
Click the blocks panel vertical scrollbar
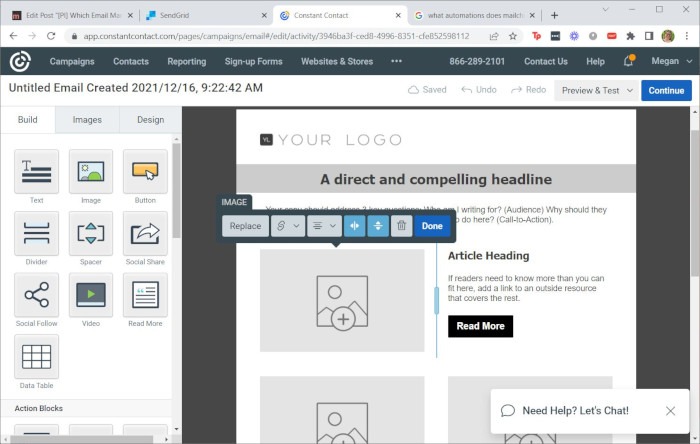tap(176, 190)
